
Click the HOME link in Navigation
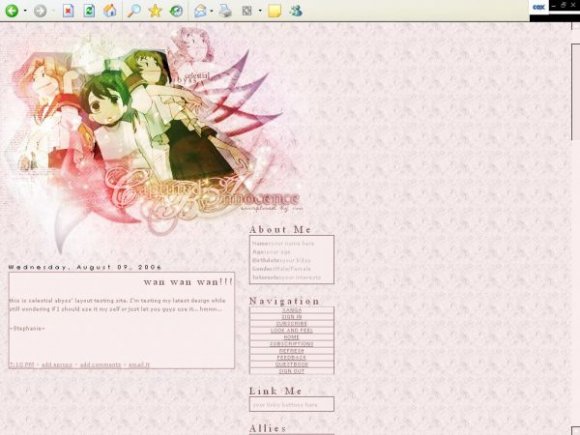tap(291, 337)
